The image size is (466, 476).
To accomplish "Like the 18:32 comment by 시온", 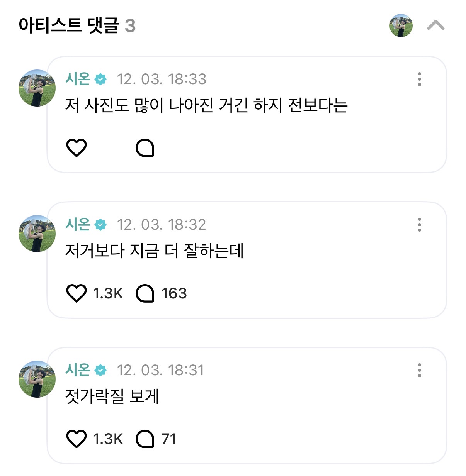I will point(77,293).
